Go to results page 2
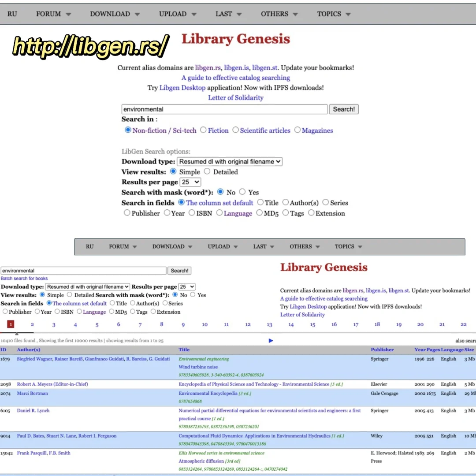The height and width of the screenshot is (476, 476). click(32, 324)
